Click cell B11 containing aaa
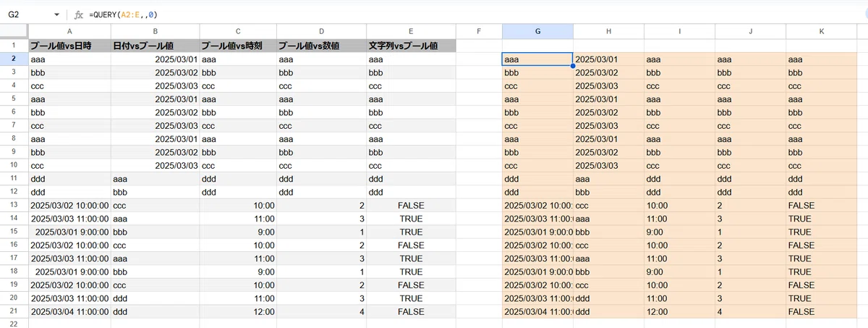Viewport: 868px width, 328px height. coord(155,178)
